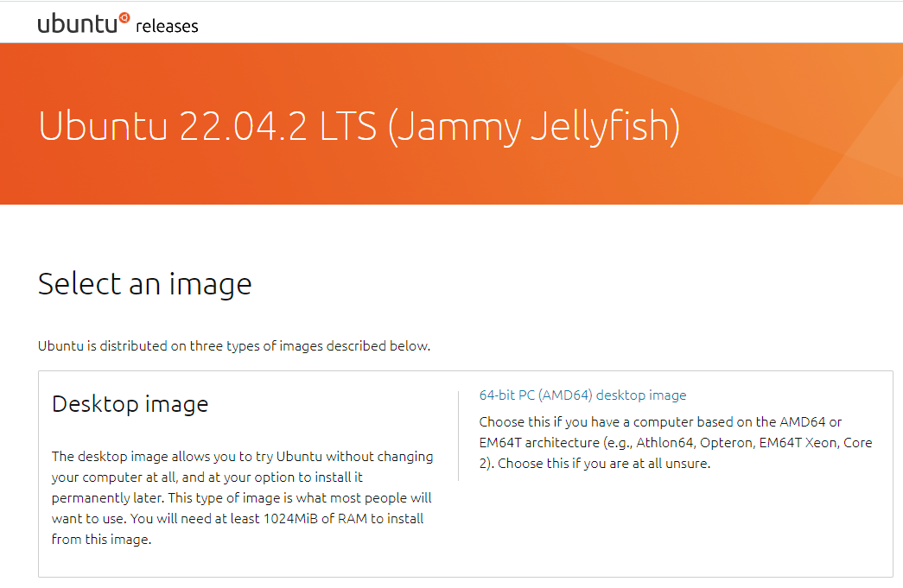
Task: Click the "Jammy Jellyfish" text in the banner
Action: click(533, 126)
